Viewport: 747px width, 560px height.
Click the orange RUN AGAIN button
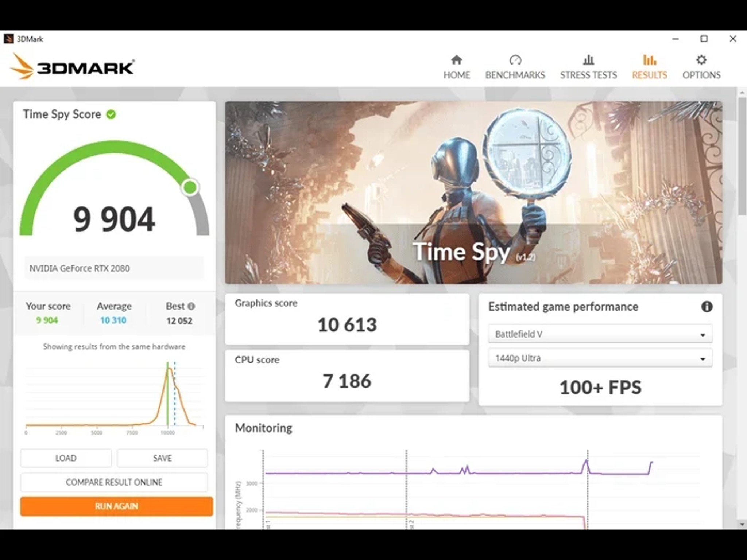coord(116,506)
